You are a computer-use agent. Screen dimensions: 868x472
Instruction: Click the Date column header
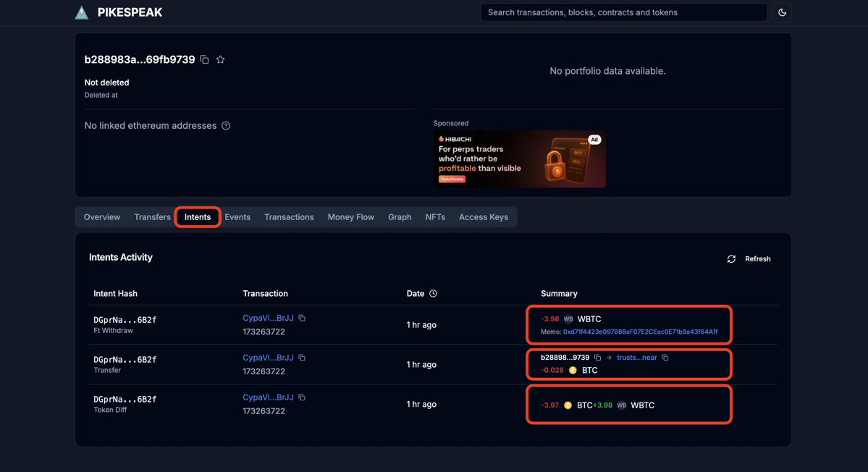click(416, 293)
